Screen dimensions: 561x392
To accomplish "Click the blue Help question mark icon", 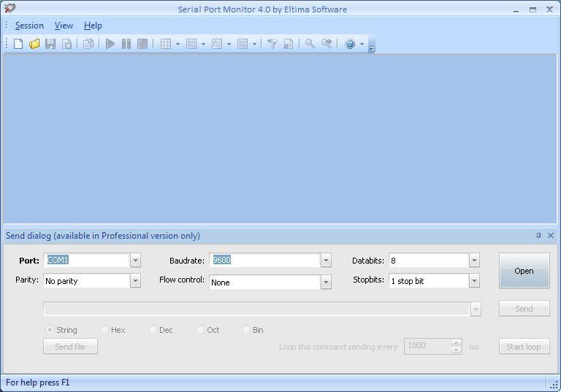I will click(350, 44).
